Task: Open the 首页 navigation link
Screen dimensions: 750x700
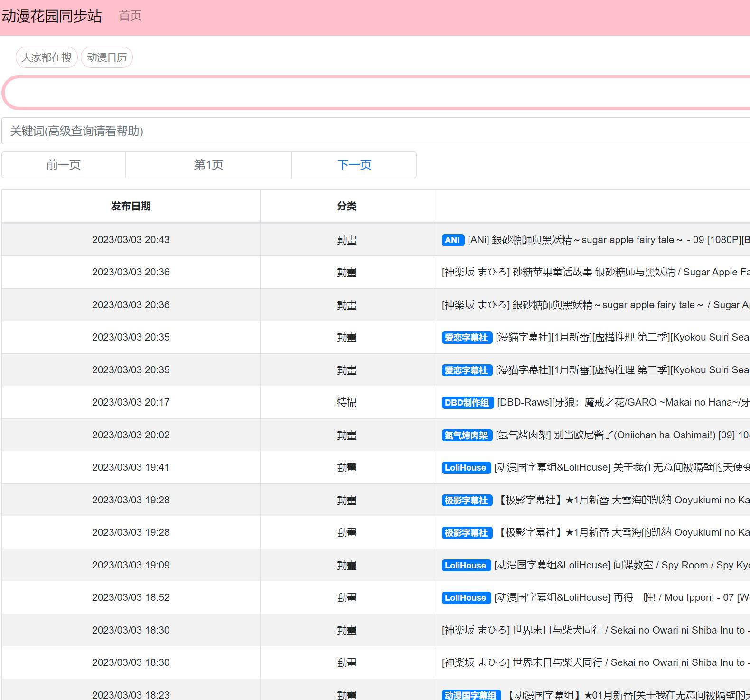Action: click(130, 16)
